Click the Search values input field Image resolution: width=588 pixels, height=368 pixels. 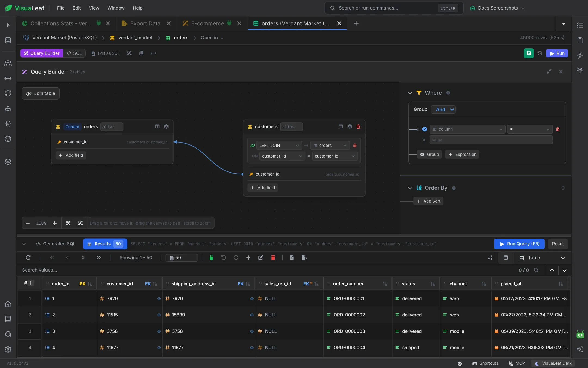point(267,270)
